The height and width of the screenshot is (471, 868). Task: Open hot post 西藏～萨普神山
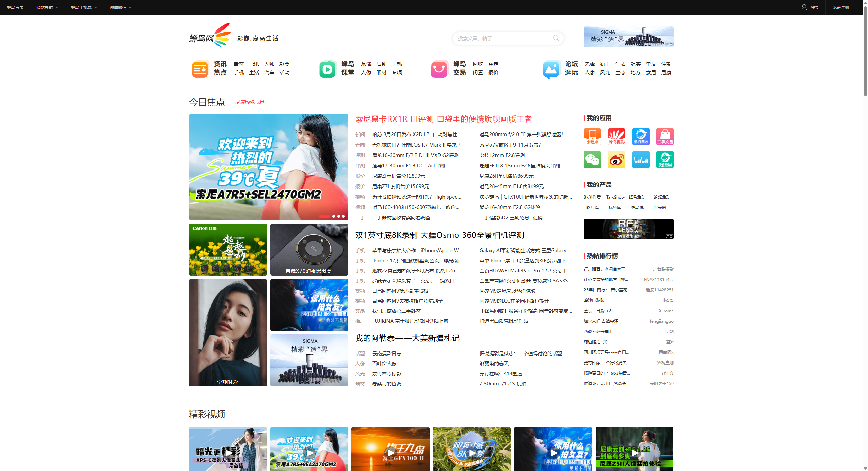click(x=598, y=332)
